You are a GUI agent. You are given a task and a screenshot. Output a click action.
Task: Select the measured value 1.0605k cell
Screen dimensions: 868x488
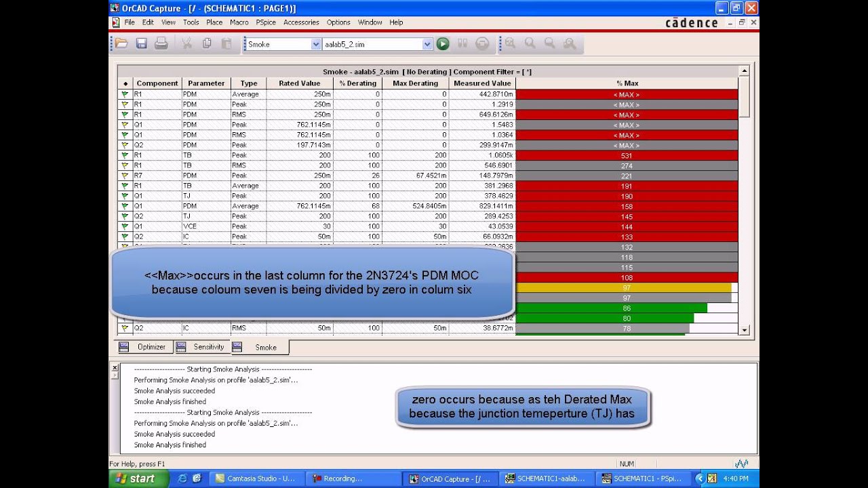(x=482, y=155)
